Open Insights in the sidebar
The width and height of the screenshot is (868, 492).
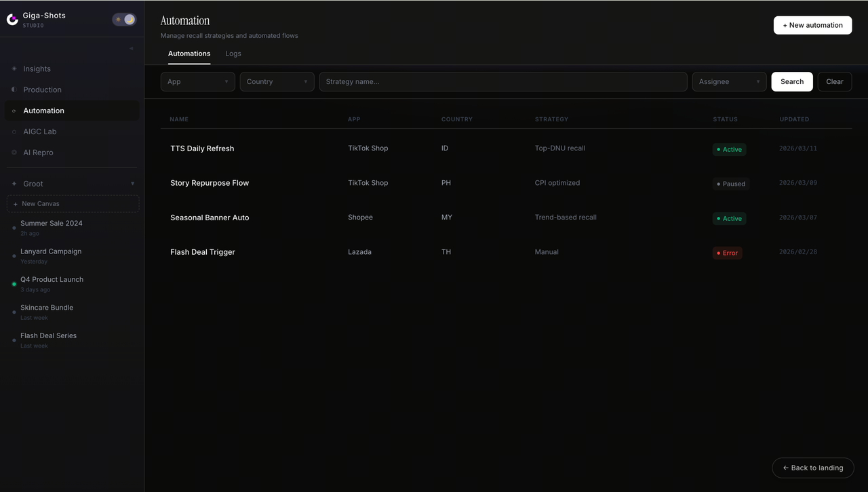click(72, 68)
